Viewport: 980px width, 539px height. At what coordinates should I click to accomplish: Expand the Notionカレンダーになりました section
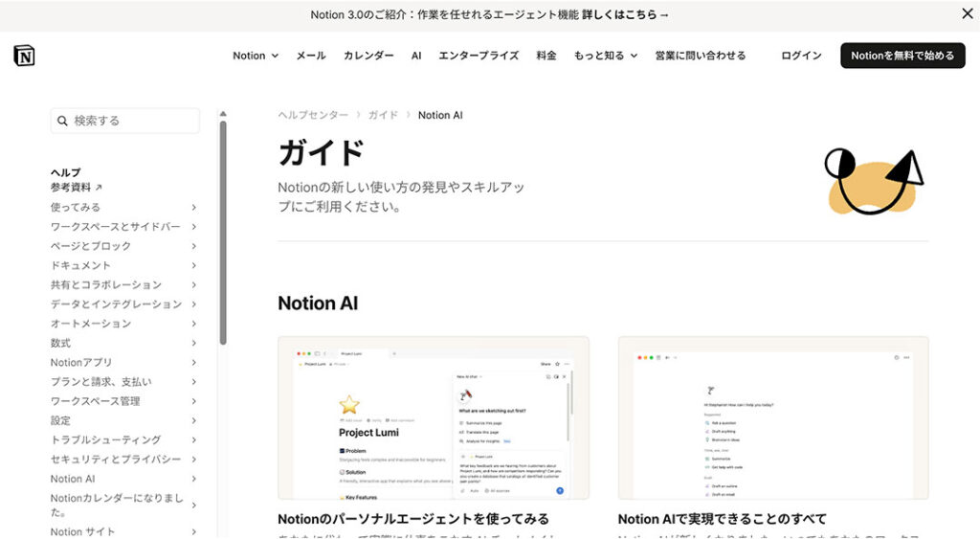click(193, 505)
